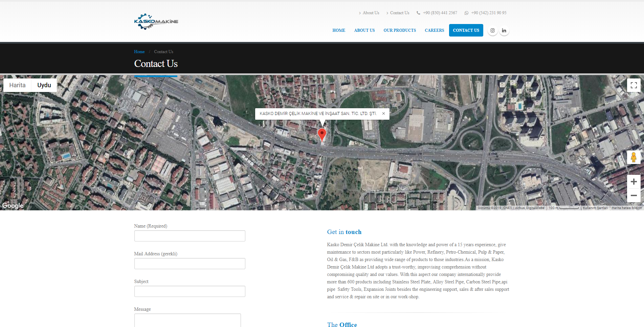Click Harita hatası bildirin link
This screenshot has height=327, width=644.
click(x=627, y=208)
